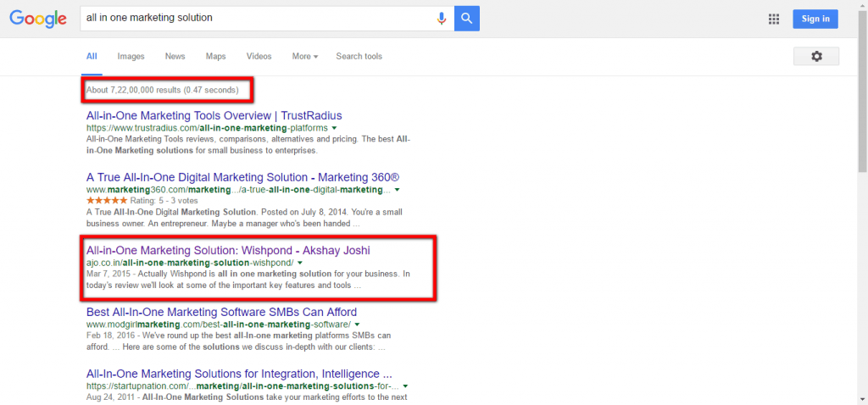Viewport: 868px width, 405px height.
Task: Click inside the search query field
Action: 254,18
